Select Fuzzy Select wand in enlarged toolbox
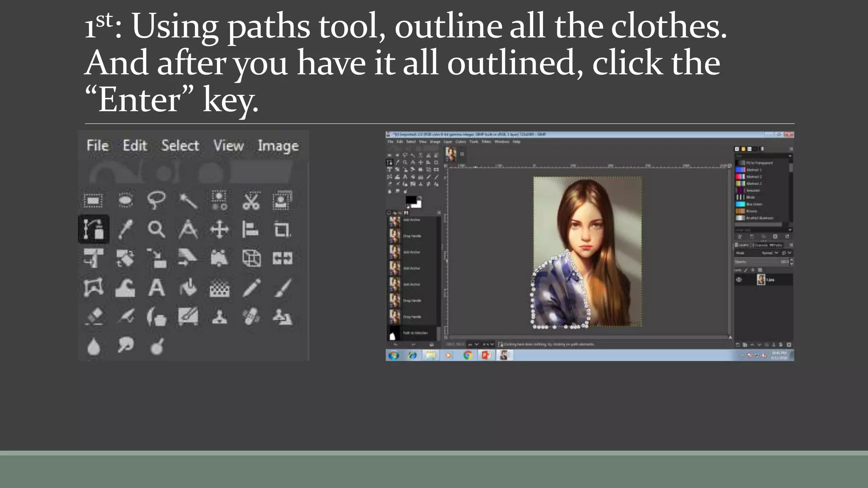Viewport: 868px width, 488px height. point(188,201)
